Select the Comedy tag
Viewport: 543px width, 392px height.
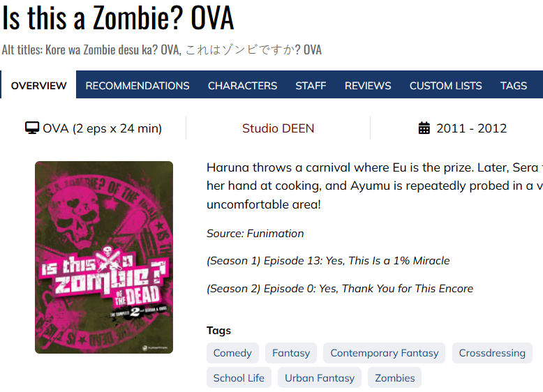click(232, 353)
